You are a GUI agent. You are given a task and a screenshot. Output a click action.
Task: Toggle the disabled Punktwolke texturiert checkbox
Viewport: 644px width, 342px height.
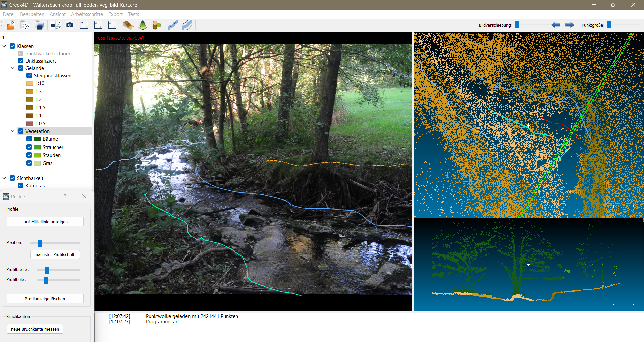tap(21, 53)
